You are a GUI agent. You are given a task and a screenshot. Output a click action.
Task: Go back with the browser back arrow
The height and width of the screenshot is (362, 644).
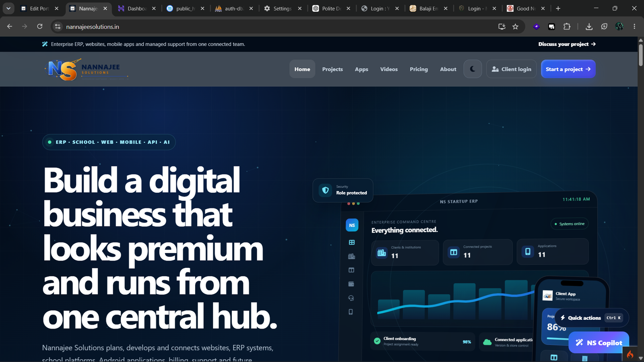click(x=10, y=27)
